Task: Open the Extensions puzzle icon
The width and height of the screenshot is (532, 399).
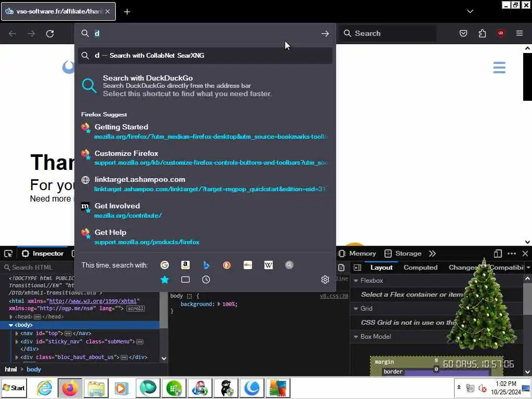Action: [x=482, y=33]
